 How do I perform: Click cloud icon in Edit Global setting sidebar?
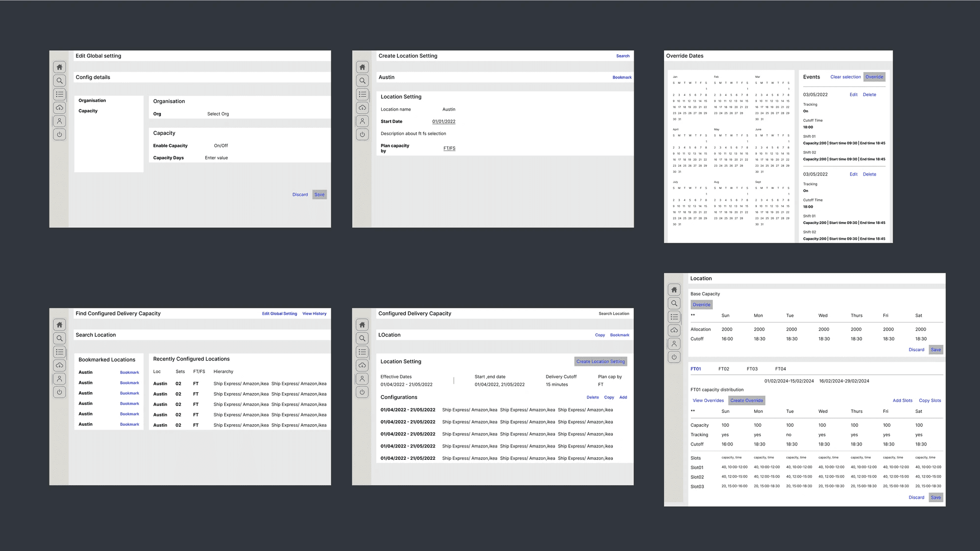tap(59, 108)
